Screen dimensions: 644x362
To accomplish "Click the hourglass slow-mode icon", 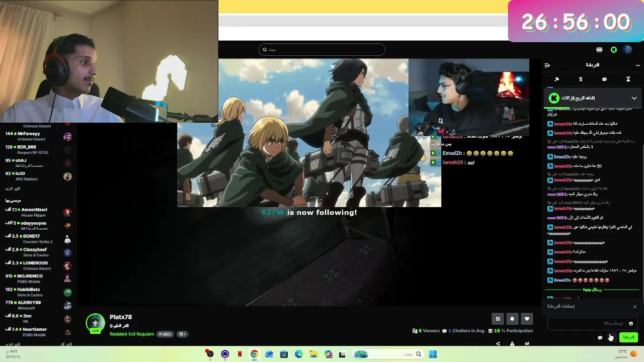I will pyautogui.click(x=628, y=79).
